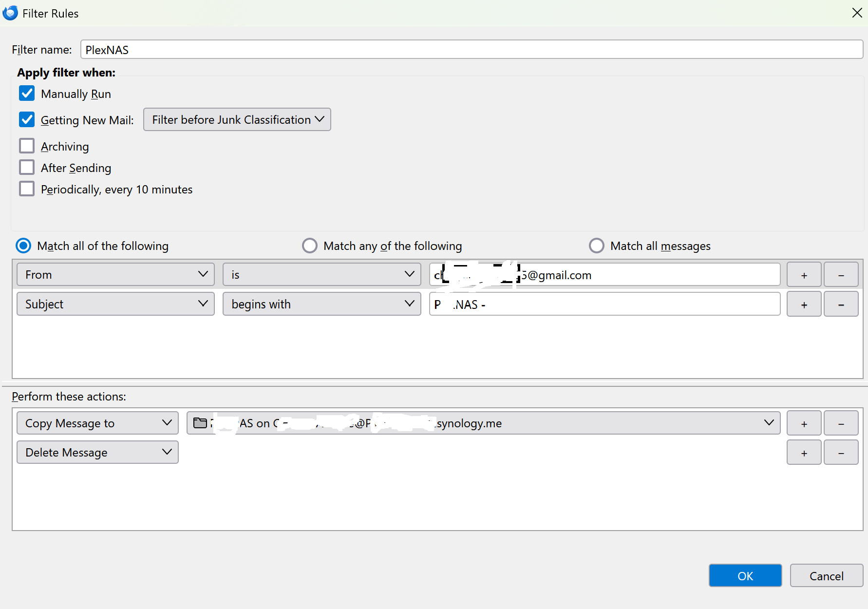Open Filter before Junk Classification dropdown

pyautogui.click(x=237, y=119)
